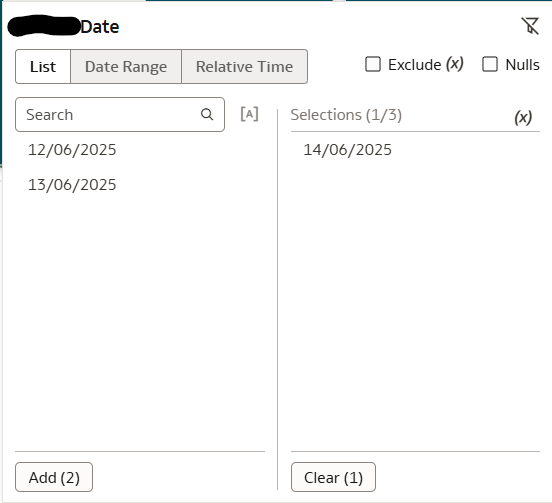Focus the Search input field
The height and width of the screenshot is (503, 552).
point(120,115)
